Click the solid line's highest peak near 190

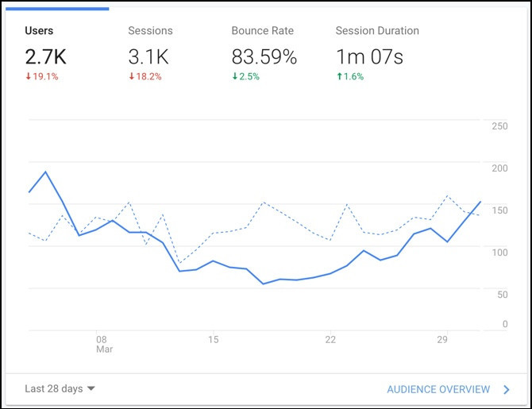click(46, 172)
